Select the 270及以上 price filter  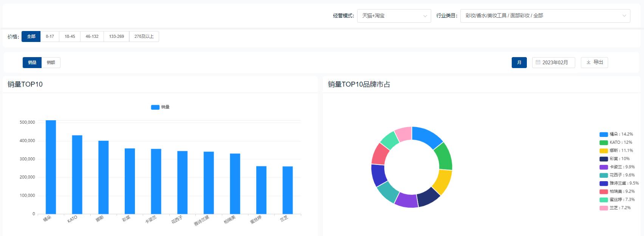coord(144,37)
